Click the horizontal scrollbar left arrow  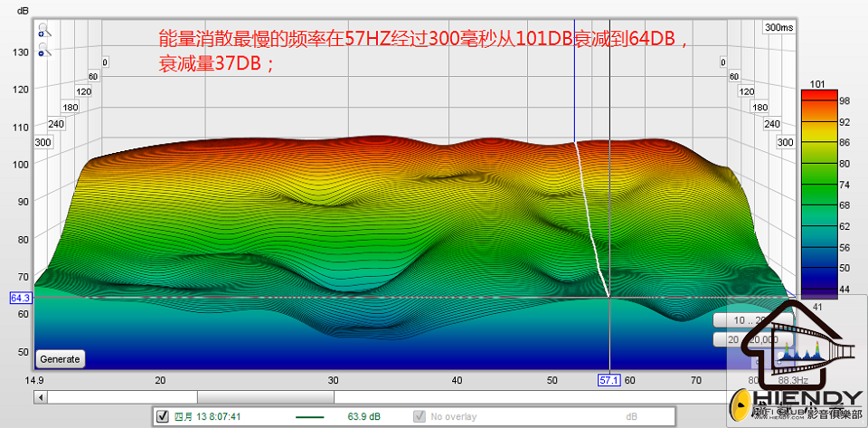coord(40,397)
